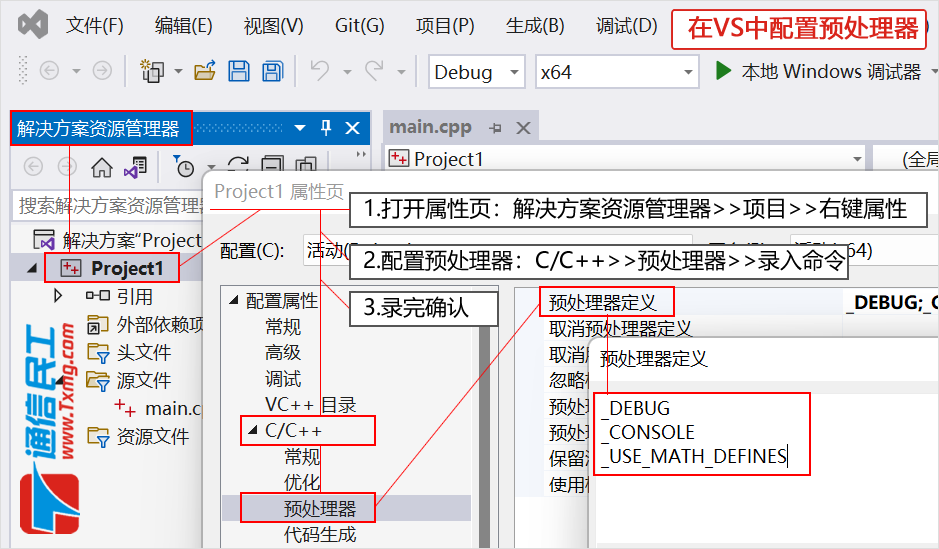The width and height of the screenshot is (939, 549).
Task: Click the 取消预处理器定义 property row
Action: point(620,329)
